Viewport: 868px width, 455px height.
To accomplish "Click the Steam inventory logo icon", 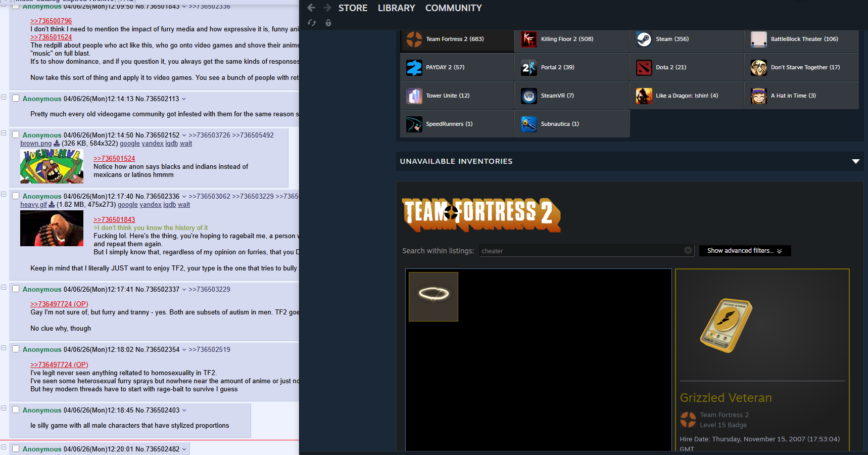I will 644,39.
